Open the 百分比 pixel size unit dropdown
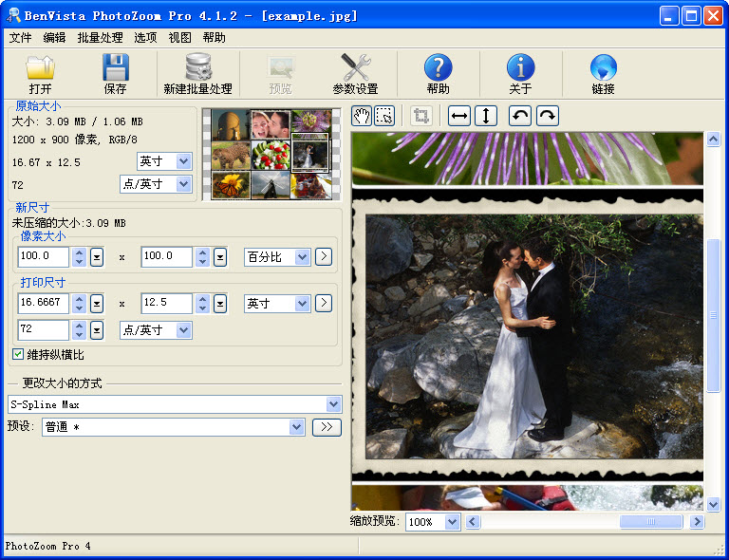The image size is (729, 560). [302, 256]
